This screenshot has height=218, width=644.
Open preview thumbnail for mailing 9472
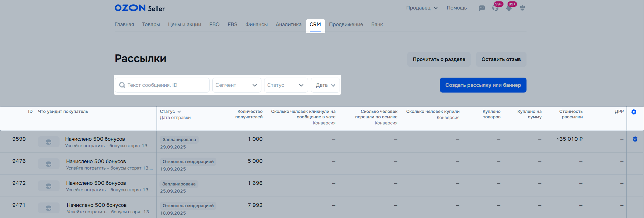(x=49, y=186)
